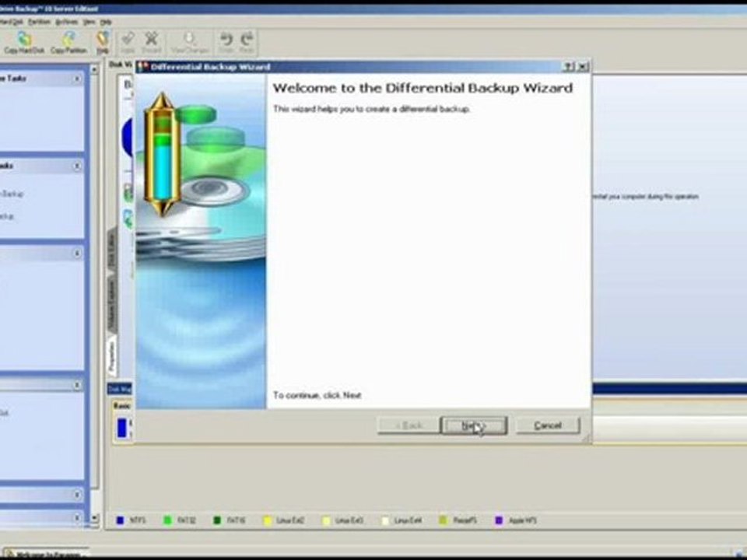Click the View Changes toolbar icon
The width and height of the screenshot is (747, 560).
coord(190,42)
